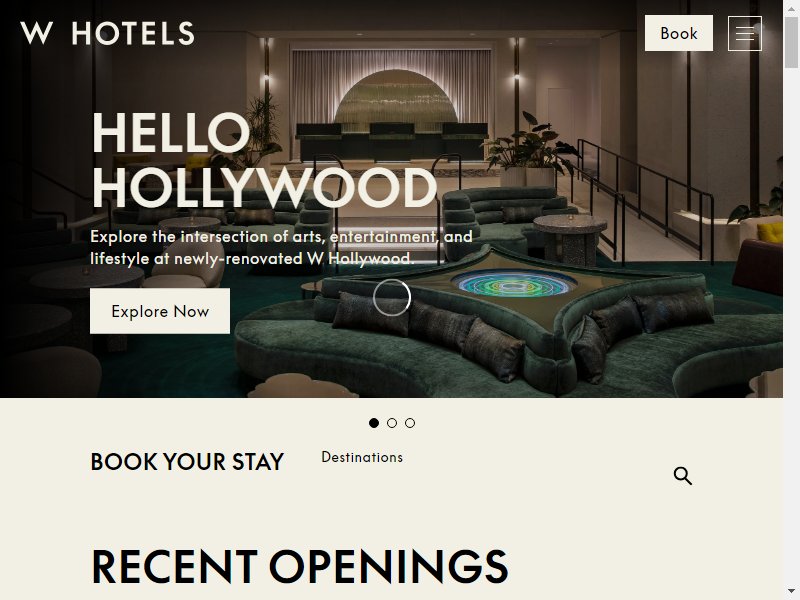Open the hamburger navigation menu
800x600 pixels.
[x=744, y=33]
